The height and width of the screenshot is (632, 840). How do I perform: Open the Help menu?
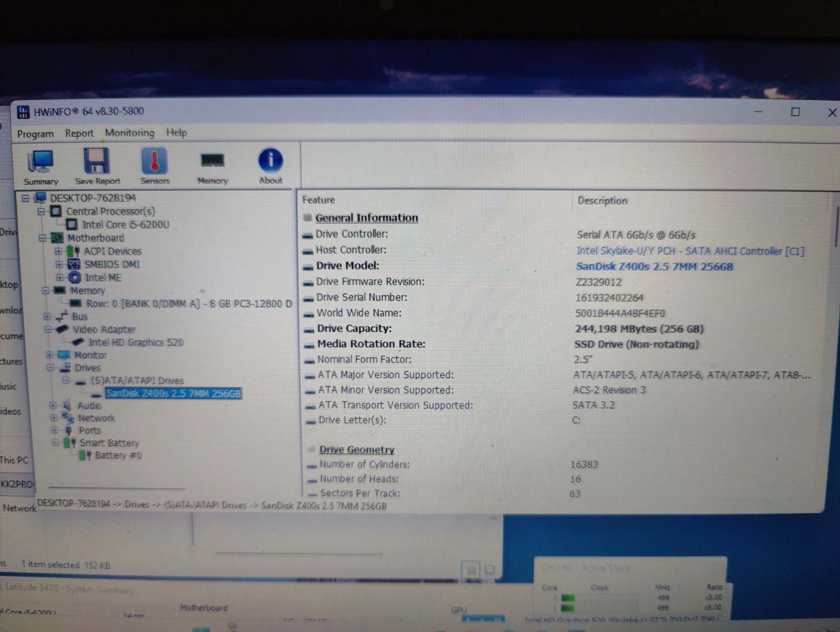point(176,132)
